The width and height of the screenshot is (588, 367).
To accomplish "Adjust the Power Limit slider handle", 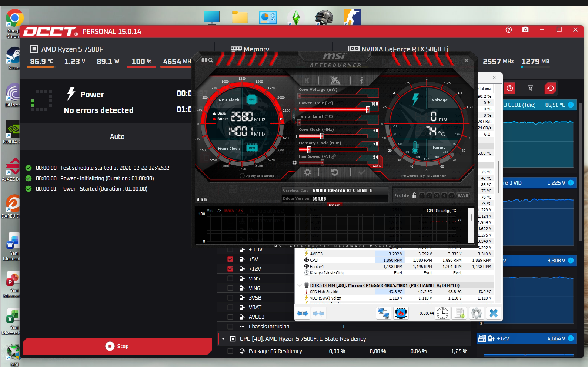I will click(367, 109).
